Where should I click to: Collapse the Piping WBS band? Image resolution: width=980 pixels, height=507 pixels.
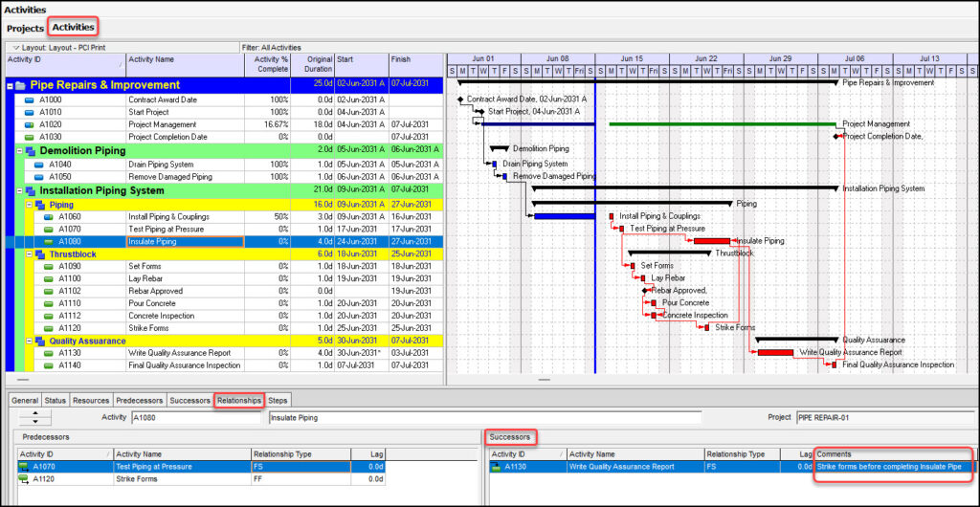(29, 205)
